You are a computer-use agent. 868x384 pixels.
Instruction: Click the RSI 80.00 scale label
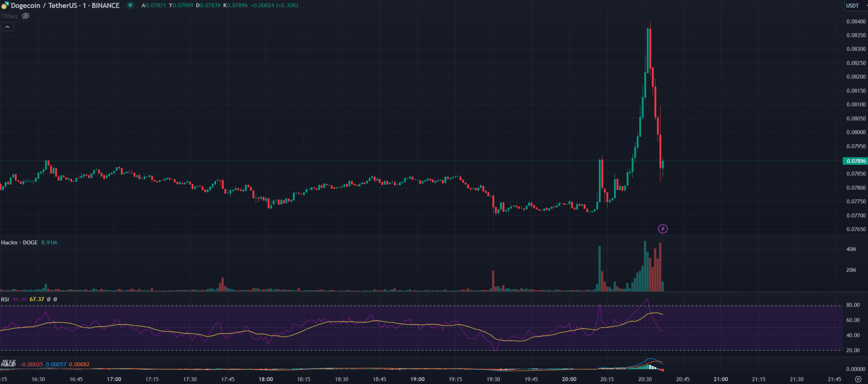[853, 305]
